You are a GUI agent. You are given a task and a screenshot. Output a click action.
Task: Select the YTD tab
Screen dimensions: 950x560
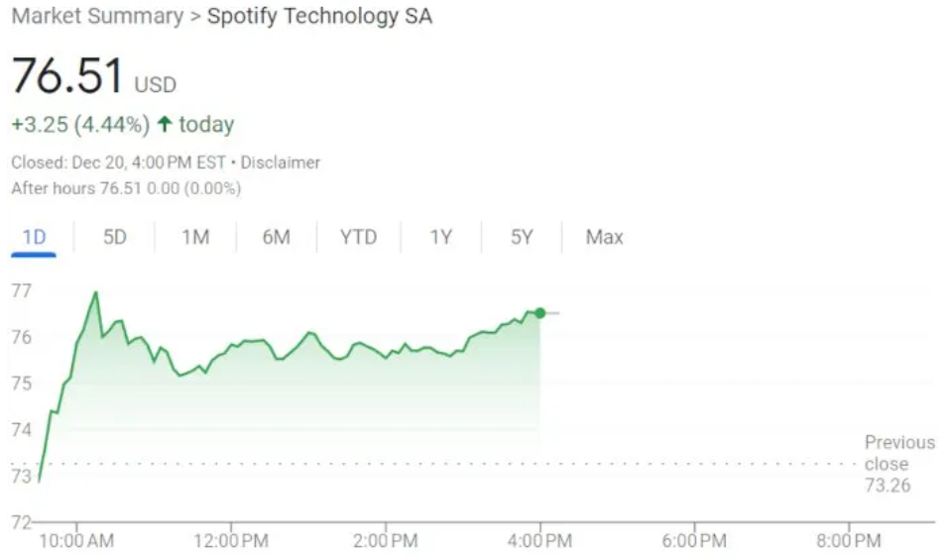pyautogui.click(x=358, y=237)
